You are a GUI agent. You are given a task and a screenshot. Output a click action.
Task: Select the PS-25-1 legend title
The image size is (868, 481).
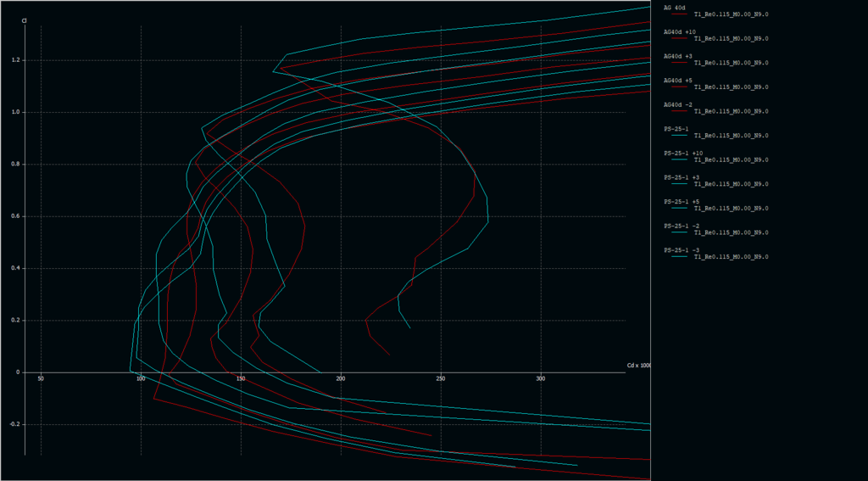676,129
